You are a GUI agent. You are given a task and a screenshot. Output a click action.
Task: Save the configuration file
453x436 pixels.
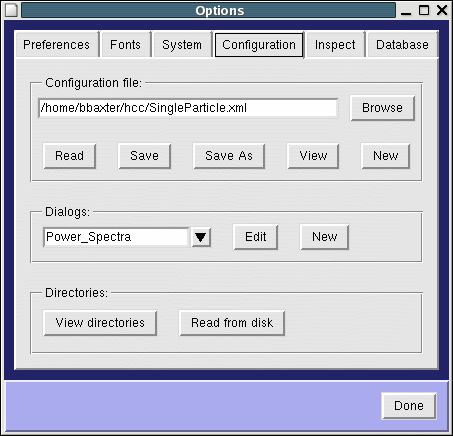pyautogui.click(x=144, y=156)
